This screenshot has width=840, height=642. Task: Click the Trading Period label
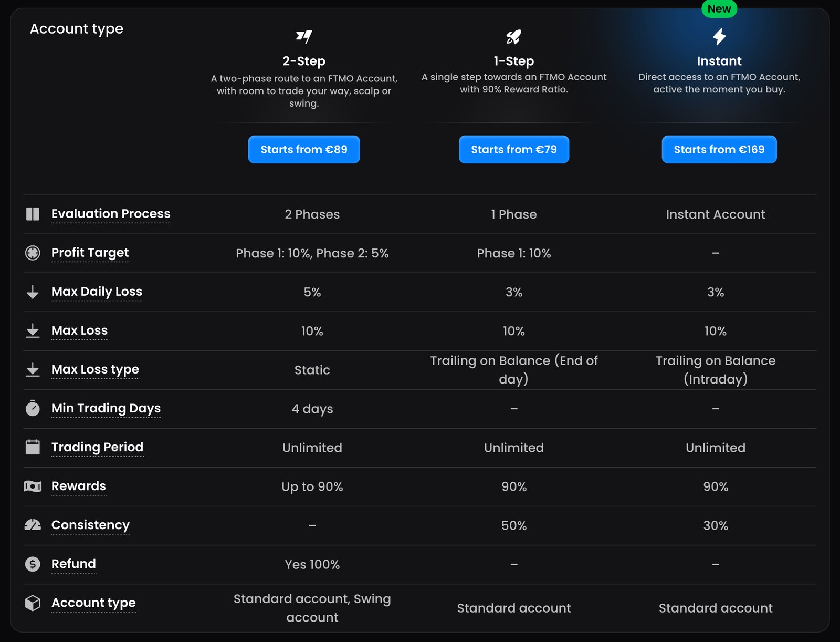coord(97,447)
